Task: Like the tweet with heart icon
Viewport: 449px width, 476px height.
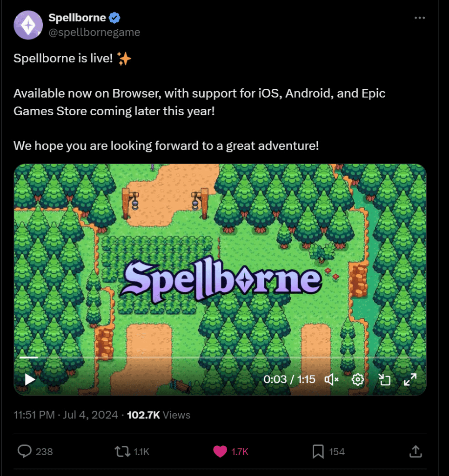Action: click(x=220, y=451)
